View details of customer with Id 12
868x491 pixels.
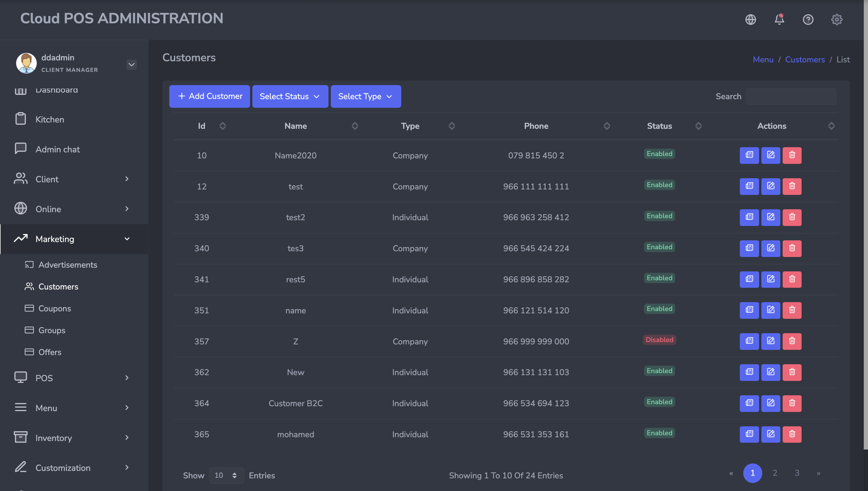click(x=749, y=186)
